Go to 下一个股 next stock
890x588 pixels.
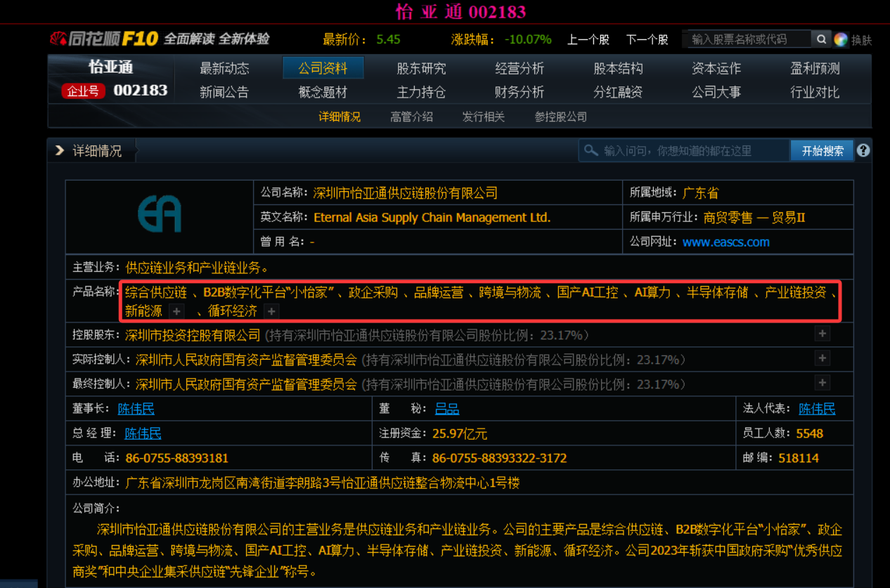pos(647,39)
